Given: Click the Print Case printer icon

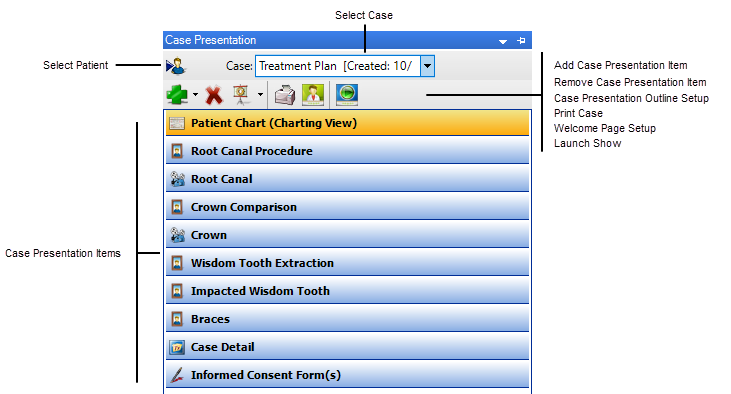Looking at the screenshot, I should [x=285, y=95].
